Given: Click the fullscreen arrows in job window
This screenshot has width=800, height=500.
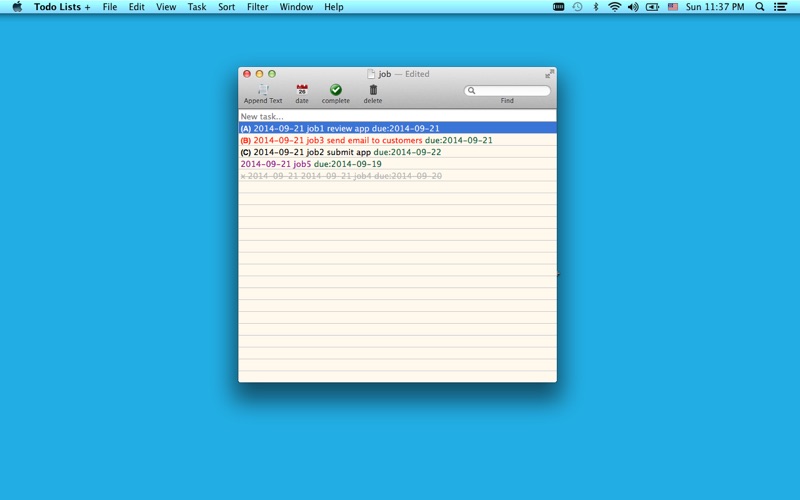Looking at the screenshot, I should (549, 74).
